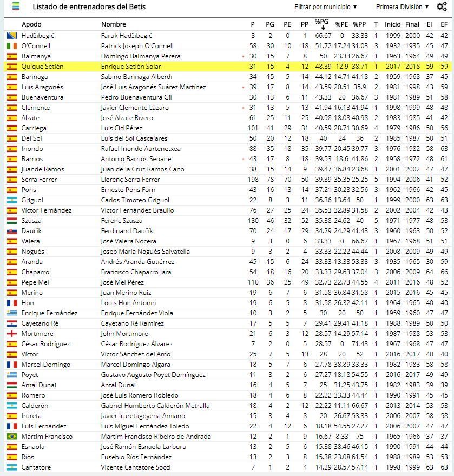Open the Quique Setién nickname link
The width and height of the screenshot is (454, 476).
coord(42,67)
